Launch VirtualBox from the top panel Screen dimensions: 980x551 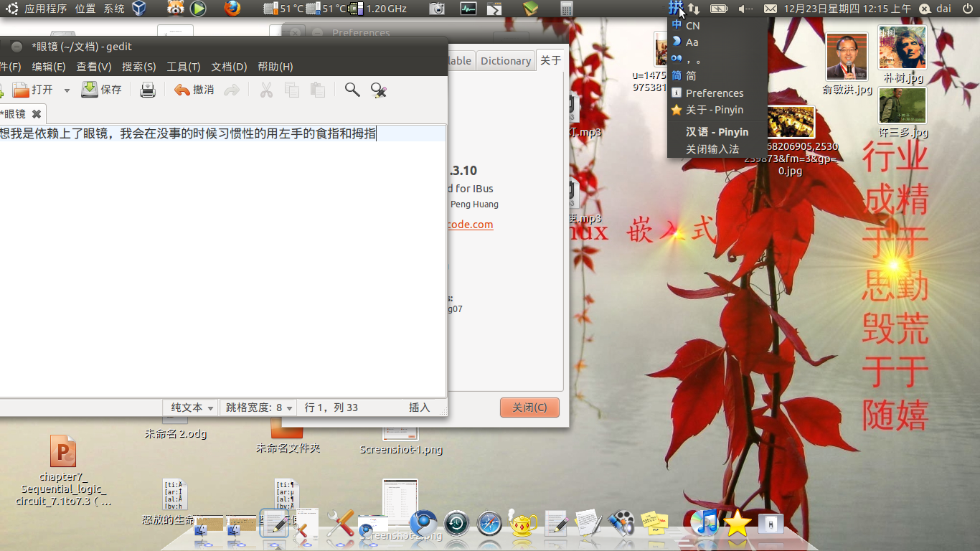point(139,9)
